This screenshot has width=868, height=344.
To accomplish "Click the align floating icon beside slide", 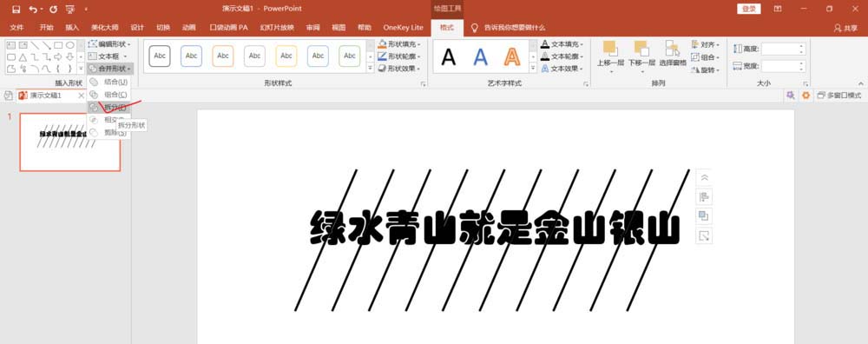I will point(704,196).
